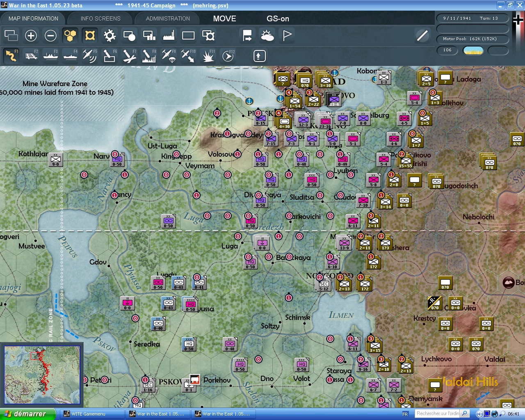The image size is (525, 420).
Task: Click the F12 circled arrow icon
Action: coord(228,55)
